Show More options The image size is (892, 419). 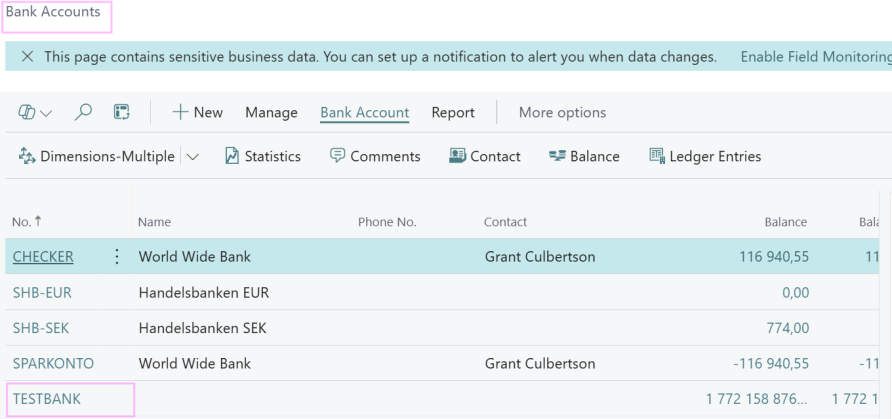(x=562, y=113)
